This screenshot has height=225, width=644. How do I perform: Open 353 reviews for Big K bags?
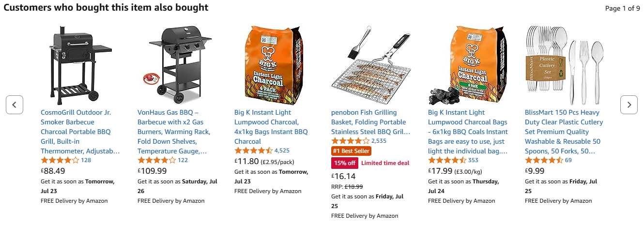(x=473, y=160)
